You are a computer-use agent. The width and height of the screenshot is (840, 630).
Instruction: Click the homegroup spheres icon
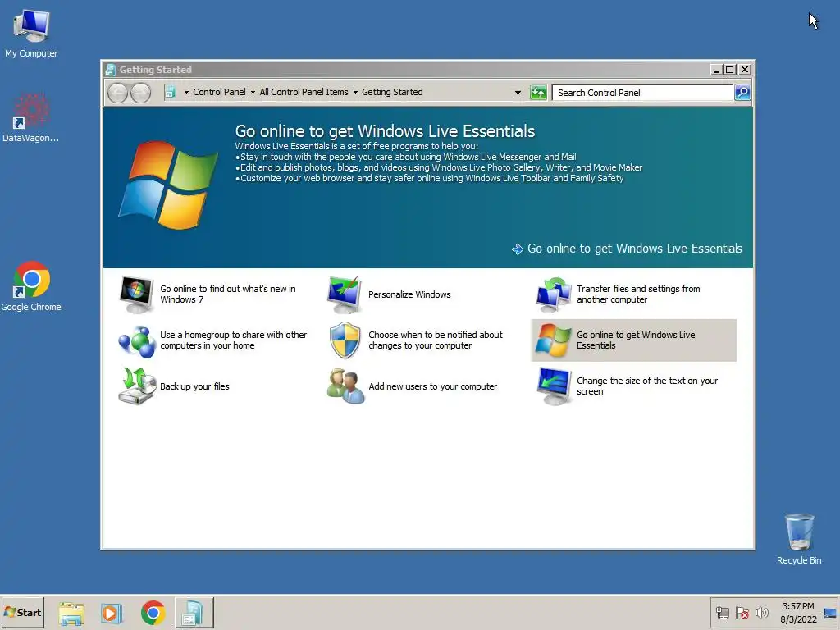[x=137, y=340]
